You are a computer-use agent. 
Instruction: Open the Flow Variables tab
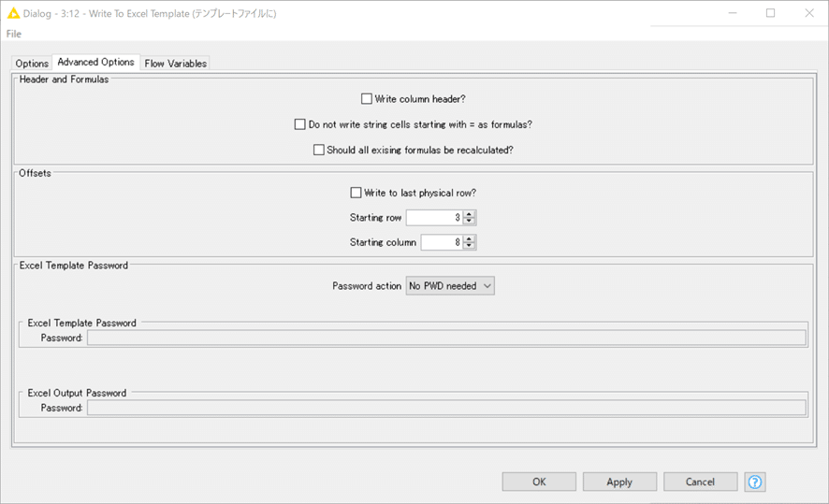pos(175,64)
